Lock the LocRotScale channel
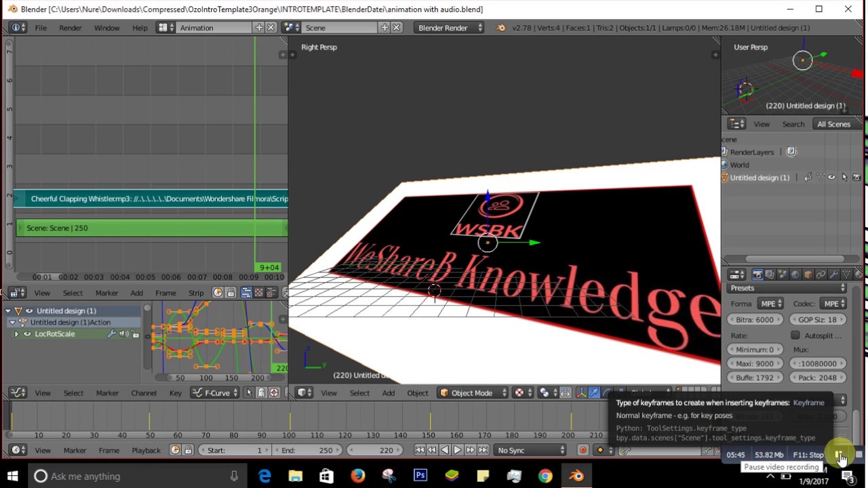This screenshot has height=488, width=868. click(136, 334)
